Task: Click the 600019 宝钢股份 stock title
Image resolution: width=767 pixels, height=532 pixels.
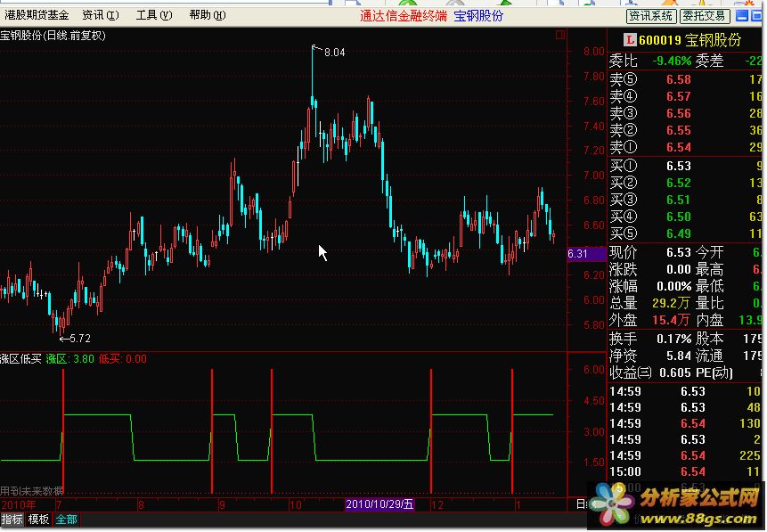Action: 689,40
